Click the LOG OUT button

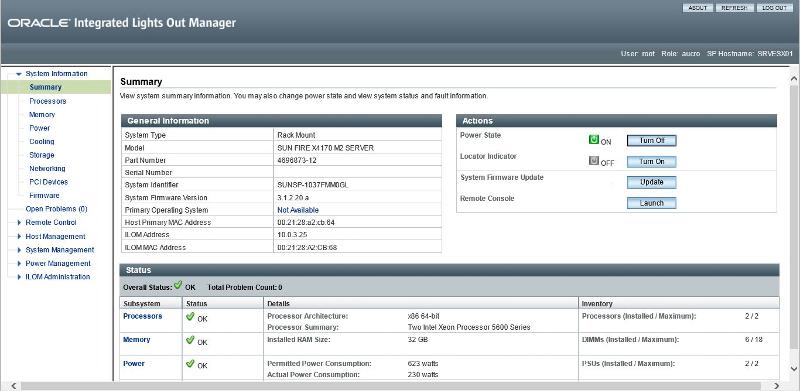pyautogui.click(x=774, y=8)
